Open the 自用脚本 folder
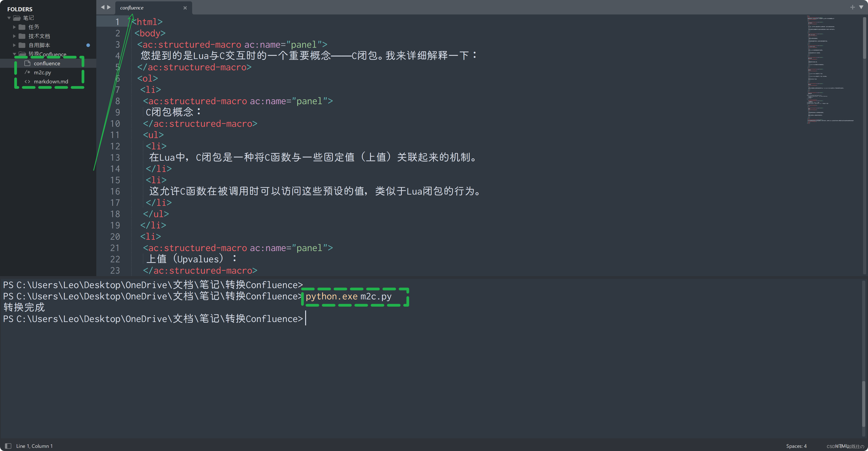 point(39,45)
